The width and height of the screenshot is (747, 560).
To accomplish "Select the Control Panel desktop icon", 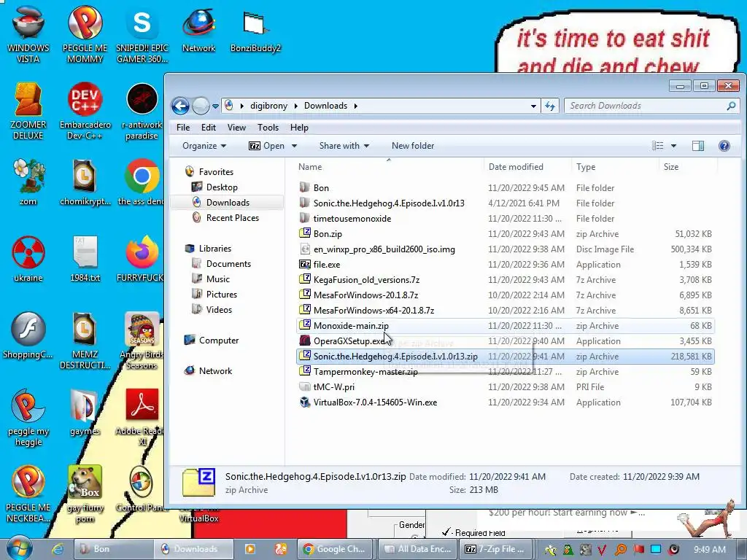I will (141, 489).
